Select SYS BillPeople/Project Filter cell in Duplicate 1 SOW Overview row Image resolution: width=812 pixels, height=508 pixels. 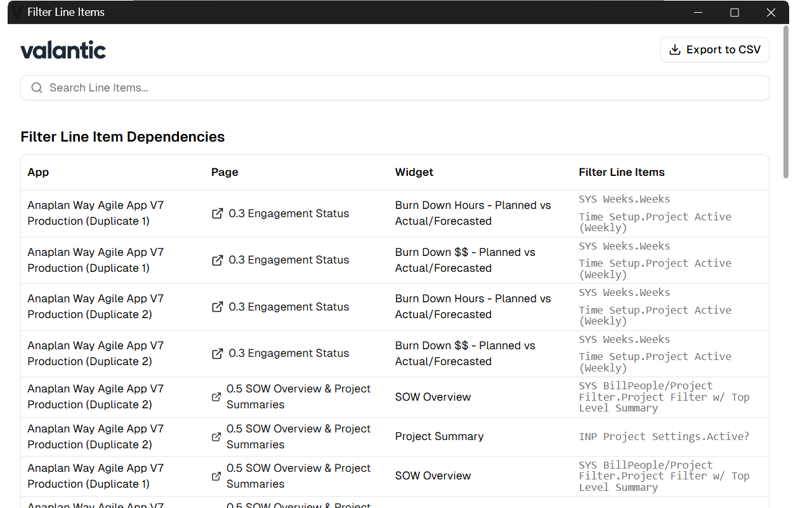point(664,476)
